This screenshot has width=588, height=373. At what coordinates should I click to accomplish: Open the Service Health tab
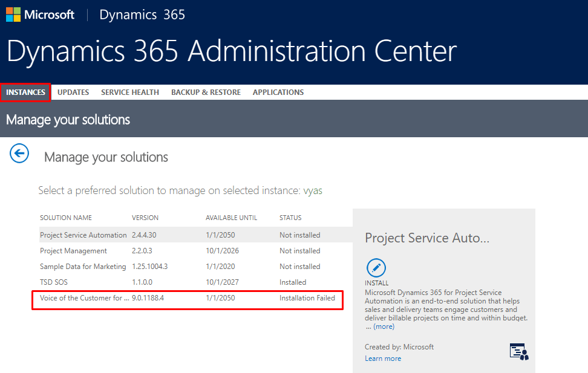pos(129,92)
